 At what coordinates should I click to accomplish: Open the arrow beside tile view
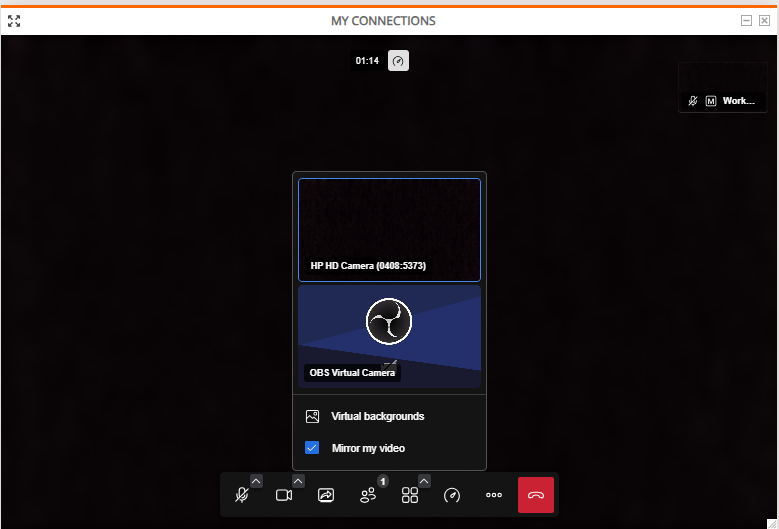[x=424, y=481]
